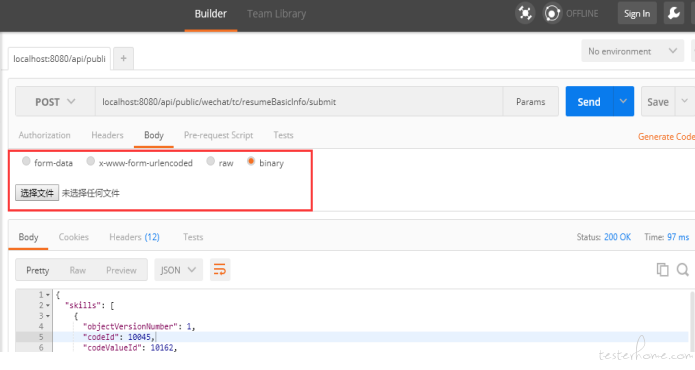
Task: Select the raw body radio button
Action: (211, 161)
